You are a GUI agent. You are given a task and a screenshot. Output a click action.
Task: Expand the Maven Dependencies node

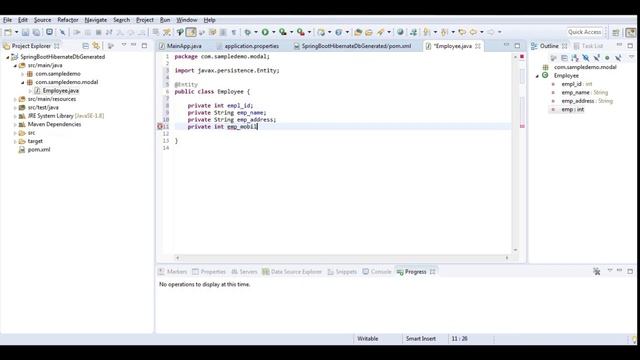pyautogui.click(x=16, y=124)
